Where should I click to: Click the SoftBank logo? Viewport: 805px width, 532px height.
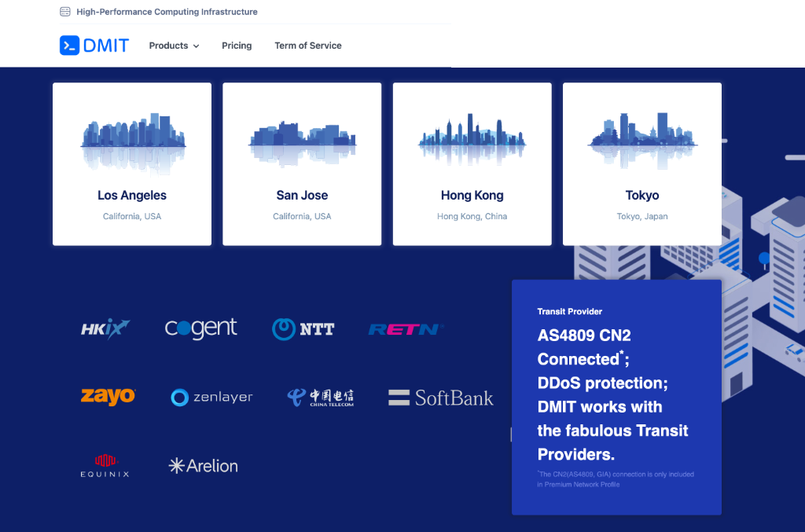coord(441,398)
